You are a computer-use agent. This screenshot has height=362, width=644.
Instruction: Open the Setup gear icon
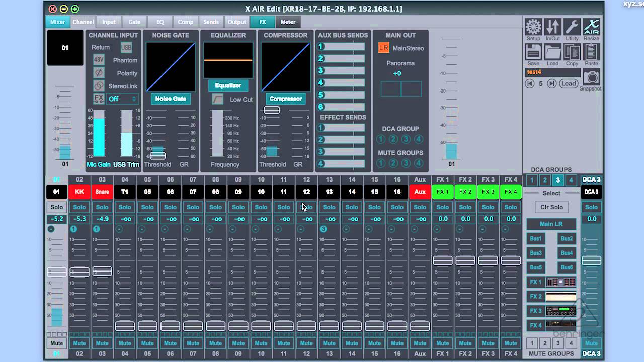click(533, 26)
